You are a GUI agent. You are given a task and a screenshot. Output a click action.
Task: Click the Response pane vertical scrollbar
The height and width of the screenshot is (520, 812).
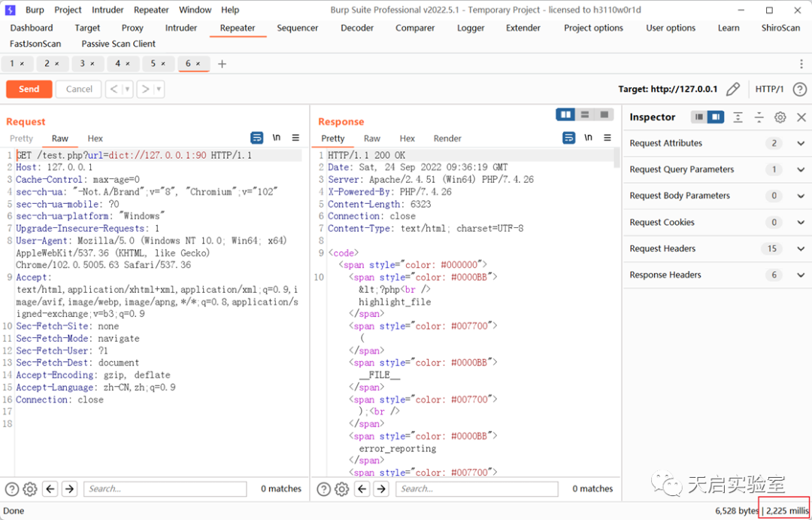click(617, 158)
